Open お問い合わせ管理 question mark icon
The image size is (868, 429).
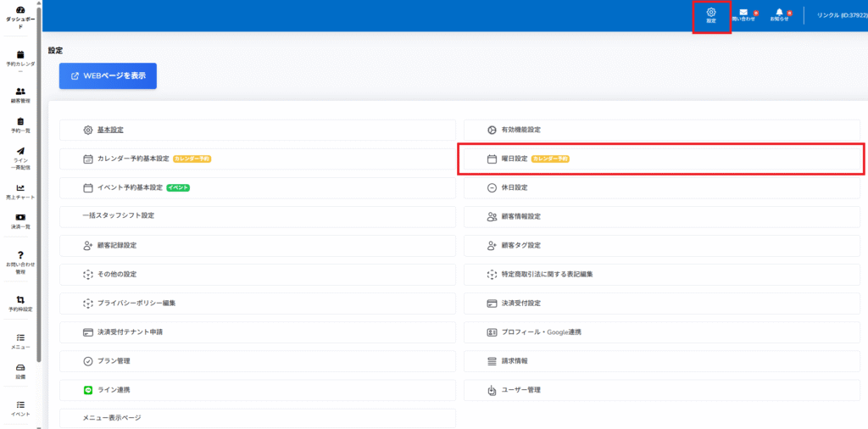tap(20, 261)
